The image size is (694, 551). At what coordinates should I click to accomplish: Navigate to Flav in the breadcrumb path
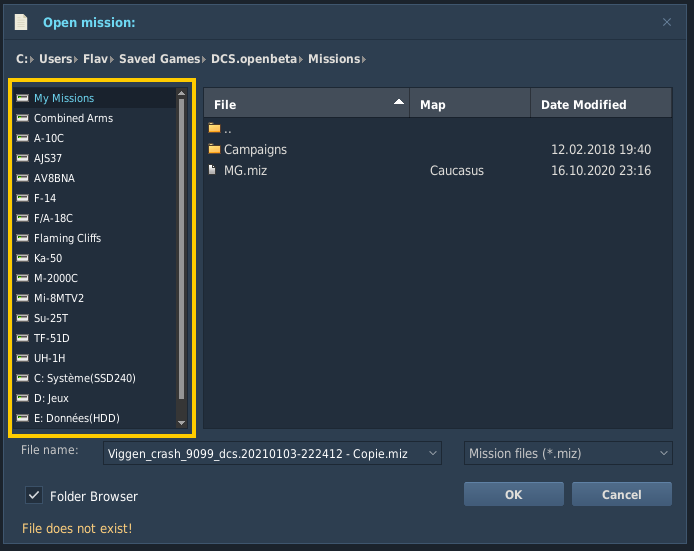95,59
